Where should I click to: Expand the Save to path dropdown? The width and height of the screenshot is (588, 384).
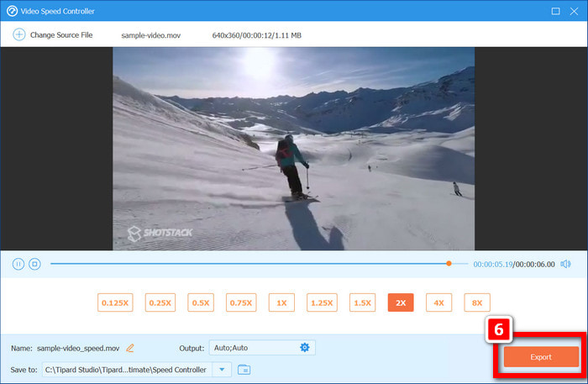(222, 369)
